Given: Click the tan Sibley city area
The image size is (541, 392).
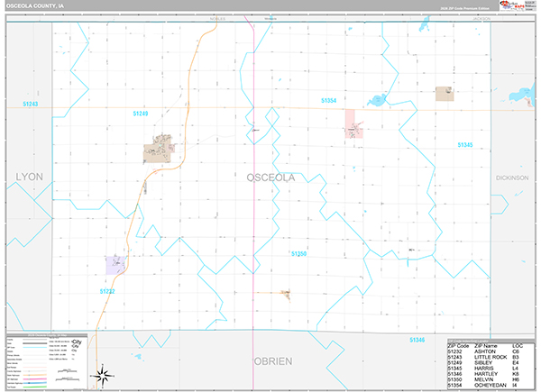Looking at the screenshot, I should click(158, 149).
